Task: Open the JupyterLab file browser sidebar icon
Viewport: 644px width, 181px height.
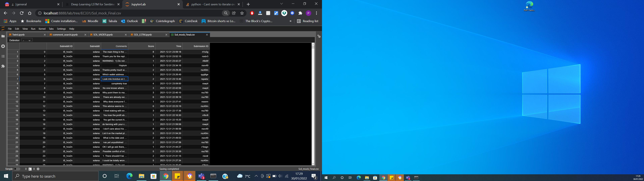Action: pyautogui.click(x=3, y=36)
